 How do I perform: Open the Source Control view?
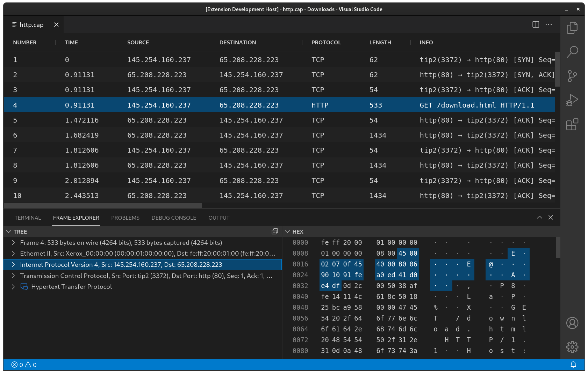click(572, 76)
